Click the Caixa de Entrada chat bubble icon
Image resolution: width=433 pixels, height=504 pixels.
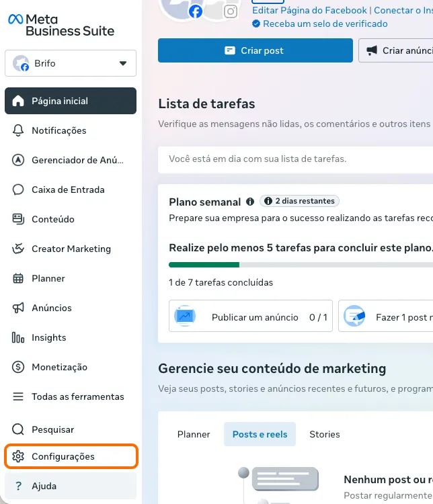pyautogui.click(x=18, y=190)
